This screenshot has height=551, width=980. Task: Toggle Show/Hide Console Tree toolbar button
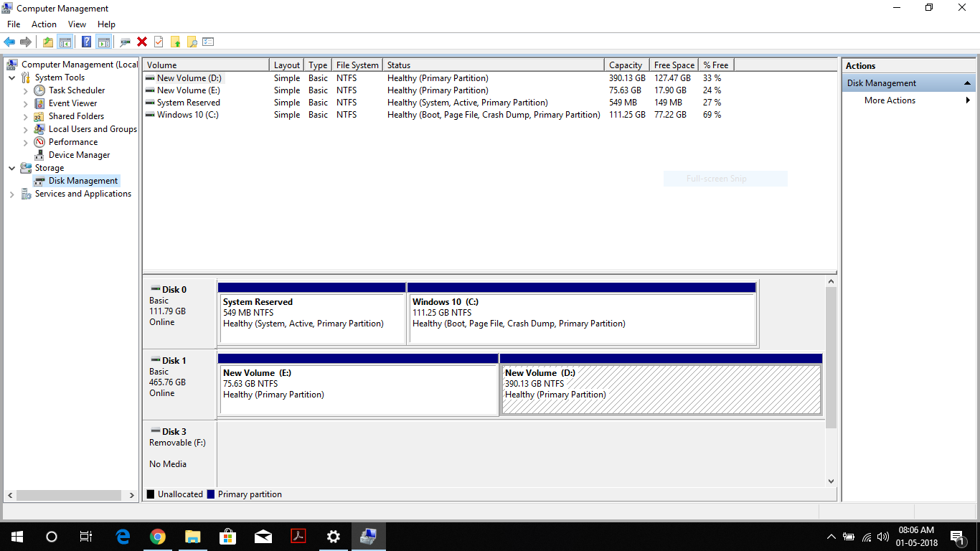(x=65, y=42)
